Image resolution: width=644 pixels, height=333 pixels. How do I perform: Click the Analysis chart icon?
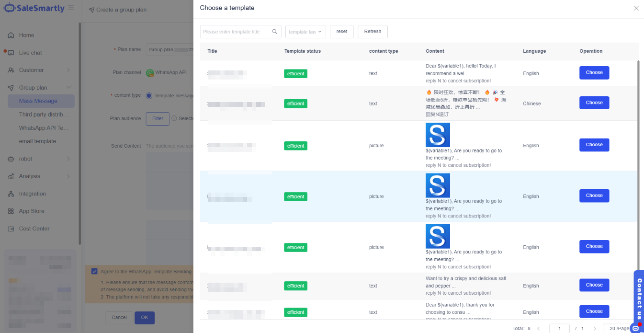11,176
